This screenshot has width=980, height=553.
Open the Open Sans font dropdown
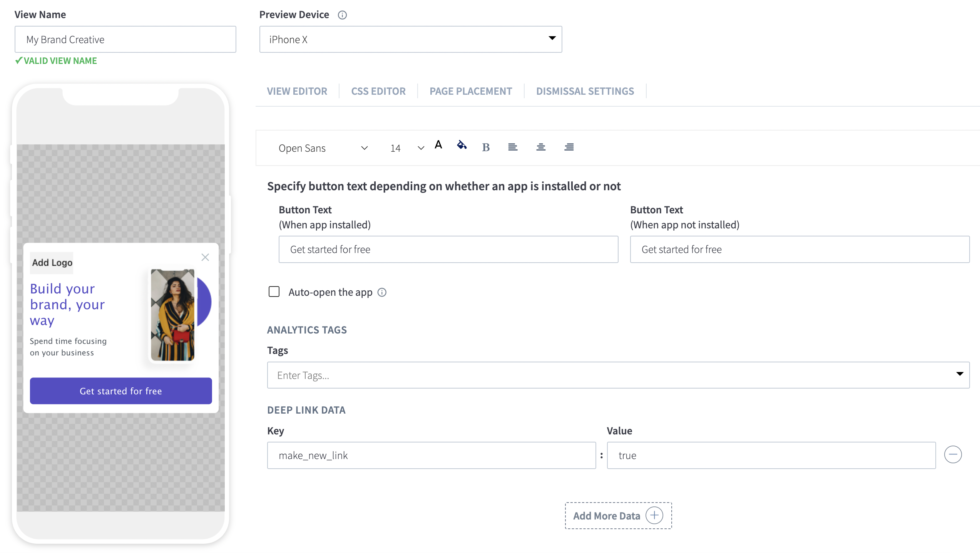point(323,148)
